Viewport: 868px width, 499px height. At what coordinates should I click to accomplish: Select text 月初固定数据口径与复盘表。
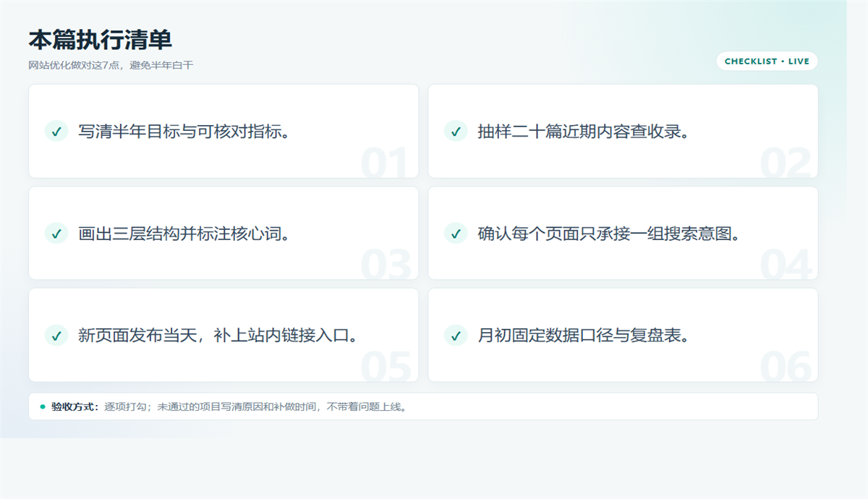tap(584, 336)
